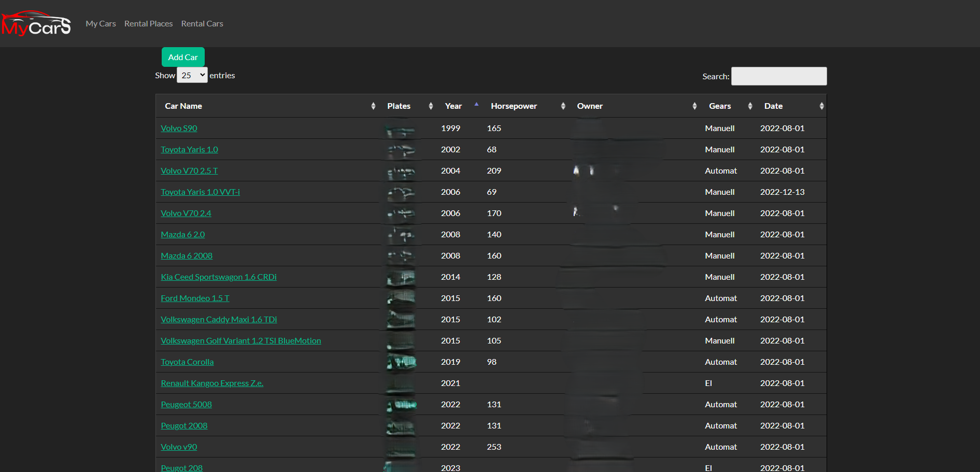Click the Horsepower column sort arrows
Viewport: 980px width, 472px height.
pyautogui.click(x=563, y=106)
